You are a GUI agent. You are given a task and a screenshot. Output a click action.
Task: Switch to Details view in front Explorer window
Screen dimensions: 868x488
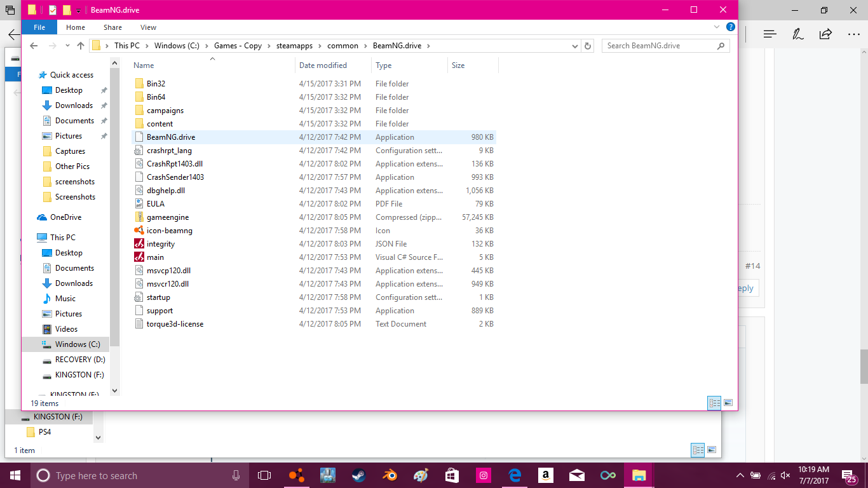click(x=714, y=403)
